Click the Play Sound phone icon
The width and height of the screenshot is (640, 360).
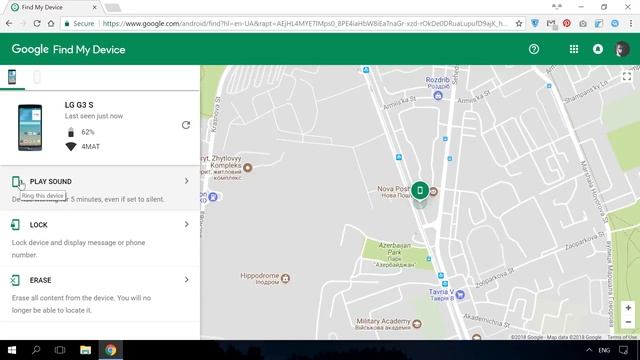click(16, 181)
